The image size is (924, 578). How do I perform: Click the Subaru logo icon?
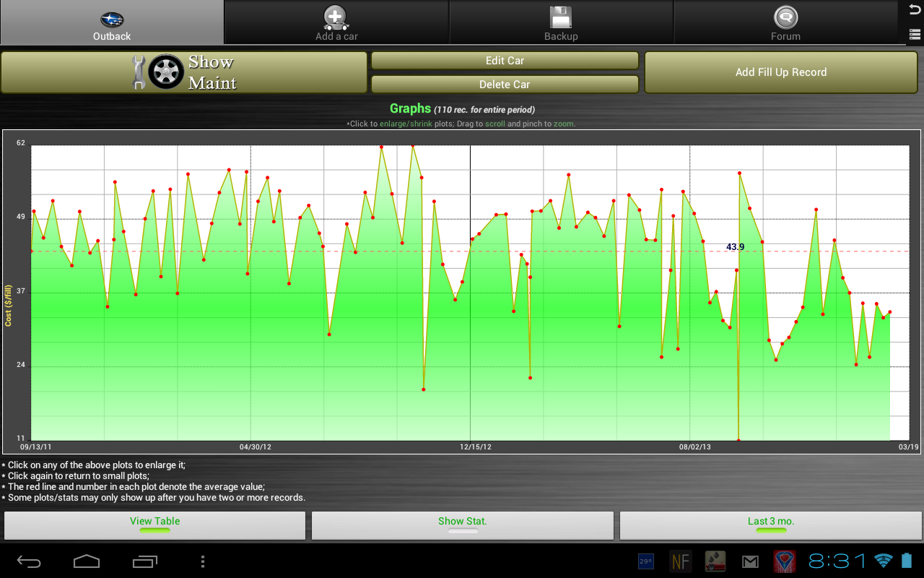[x=112, y=19]
